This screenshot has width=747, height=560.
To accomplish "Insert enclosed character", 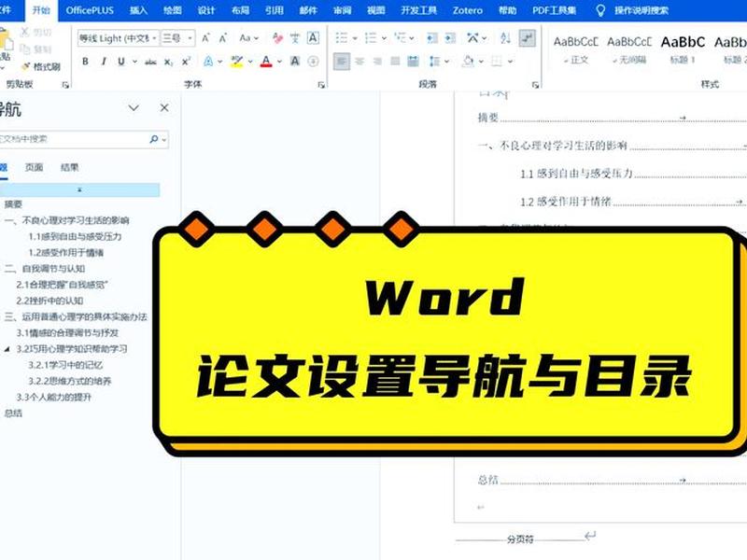I will pyautogui.click(x=313, y=62).
